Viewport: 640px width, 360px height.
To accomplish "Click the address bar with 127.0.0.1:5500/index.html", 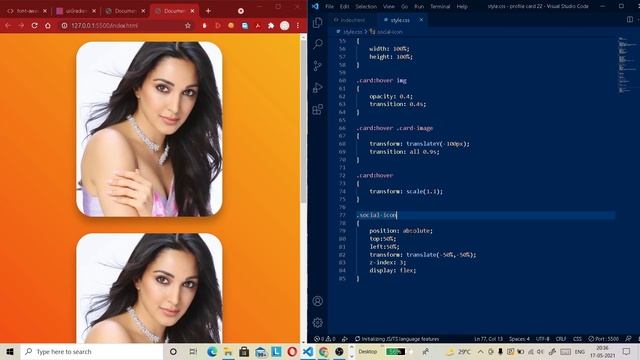I will [x=122, y=25].
